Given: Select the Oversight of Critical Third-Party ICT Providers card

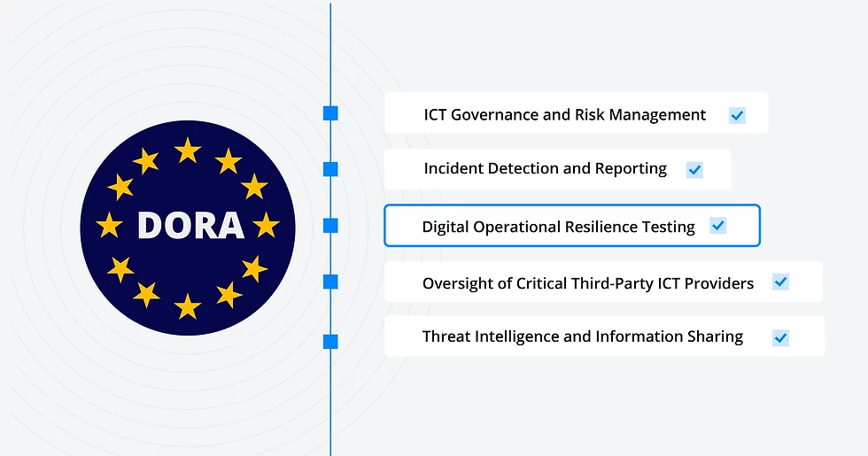Looking at the screenshot, I should point(603,282).
